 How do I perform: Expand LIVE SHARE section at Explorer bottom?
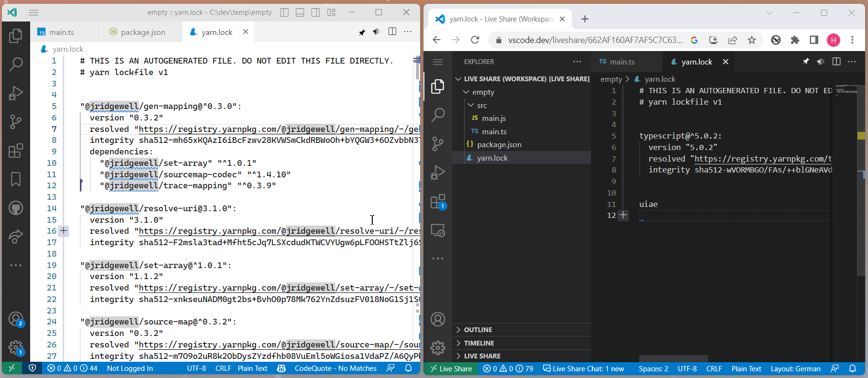pyautogui.click(x=522, y=356)
